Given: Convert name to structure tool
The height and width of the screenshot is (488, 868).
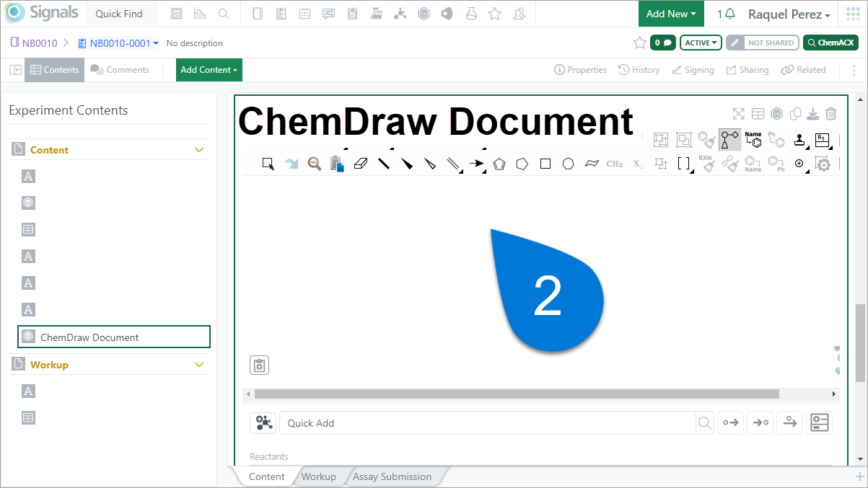Looking at the screenshot, I should (x=753, y=140).
